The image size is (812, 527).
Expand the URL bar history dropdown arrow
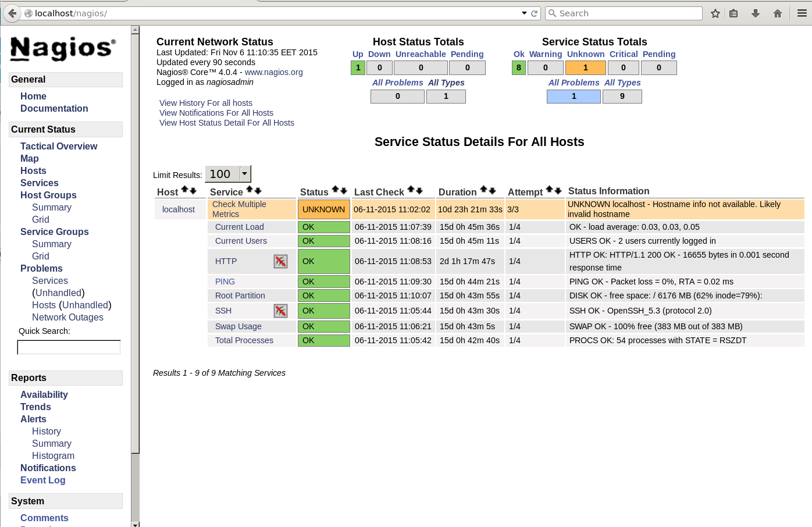pyautogui.click(x=524, y=13)
